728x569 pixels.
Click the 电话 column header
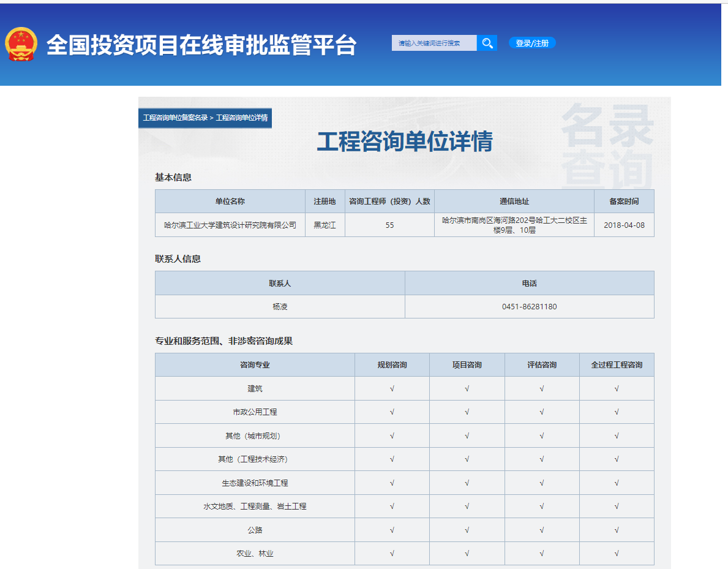(529, 284)
